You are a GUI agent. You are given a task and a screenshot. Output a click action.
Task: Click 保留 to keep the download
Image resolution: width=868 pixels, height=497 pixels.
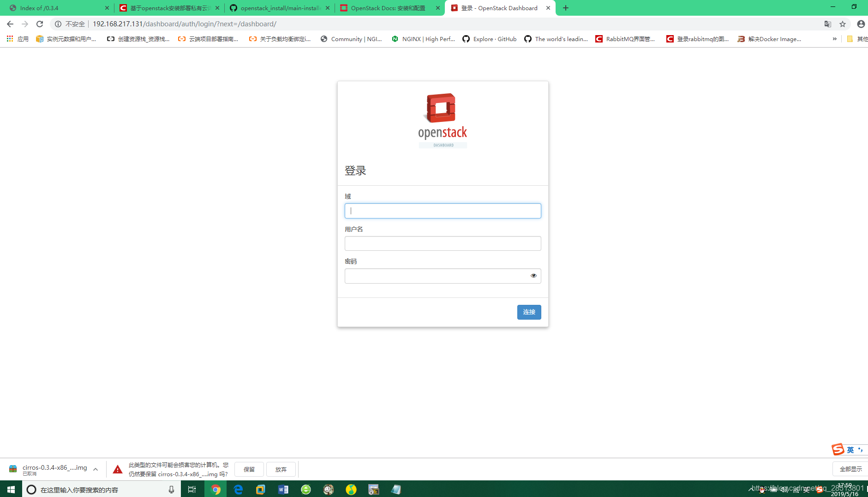[x=249, y=469]
